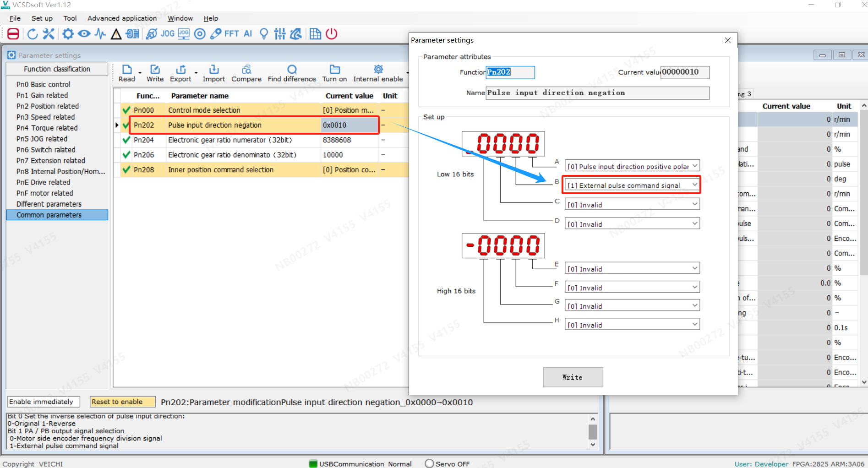
Task: Click Import parameters icon
Action: pyautogui.click(x=214, y=73)
